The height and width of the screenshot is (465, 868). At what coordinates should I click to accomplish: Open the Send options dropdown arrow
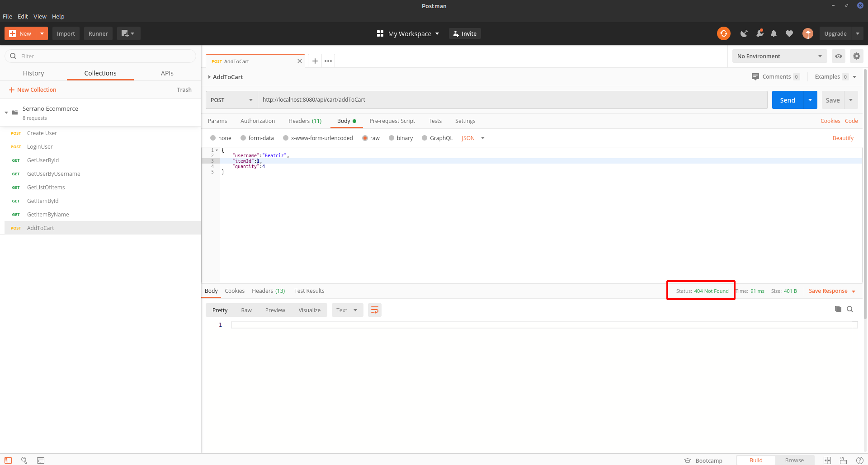click(x=810, y=100)
